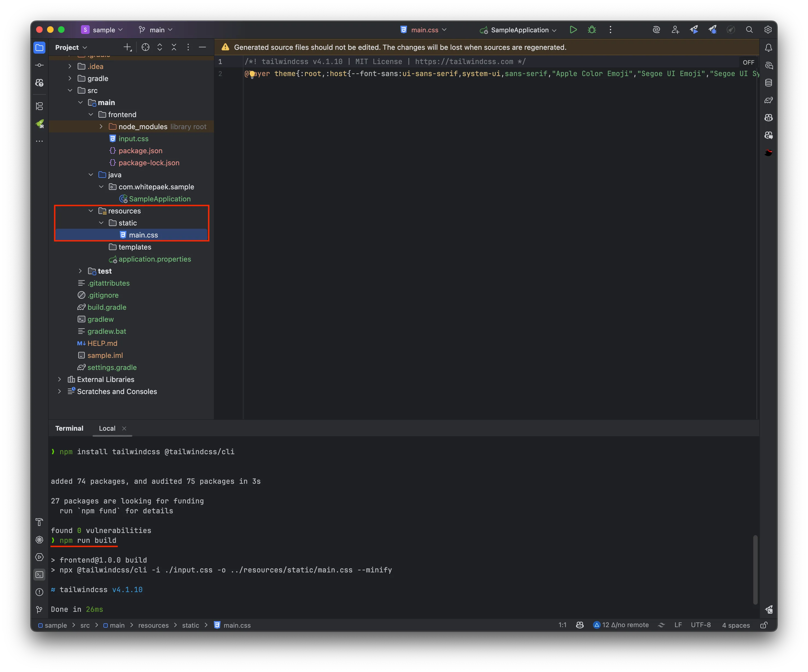This screenshot has width=808, height=672.
Task: Open the Search Everywhere magnifier
Action: [749, 30]
